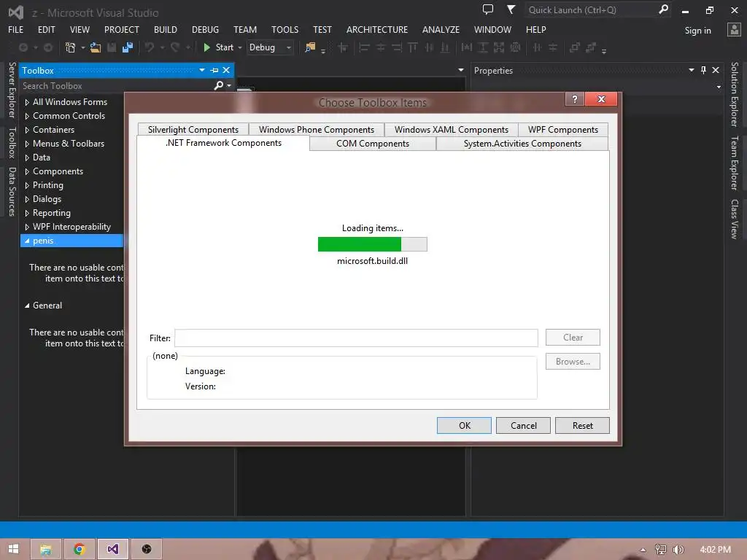The width and height of the screenshot is (747, 560).
Task: Click the Save disk toolbar icon
Action: [112, 47]
